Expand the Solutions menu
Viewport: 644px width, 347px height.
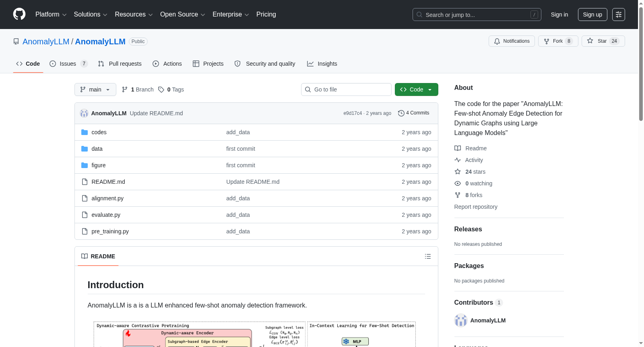(91, 15)
